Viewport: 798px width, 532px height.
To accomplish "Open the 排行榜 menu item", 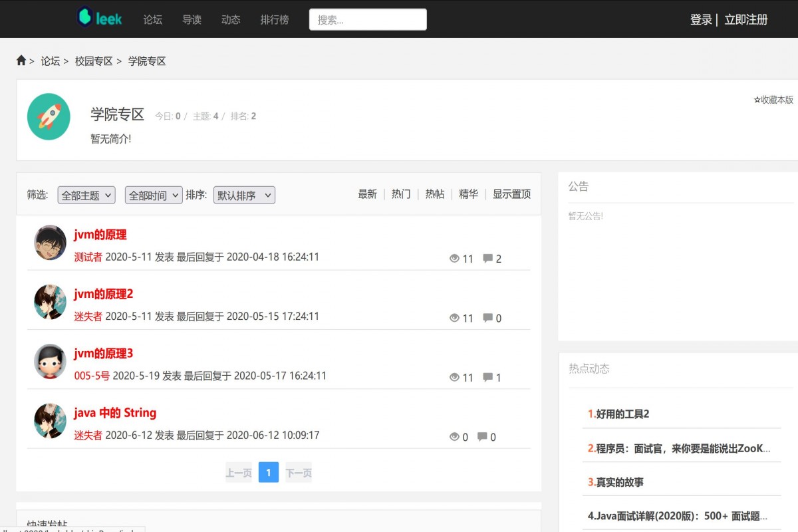I will 275,20.
